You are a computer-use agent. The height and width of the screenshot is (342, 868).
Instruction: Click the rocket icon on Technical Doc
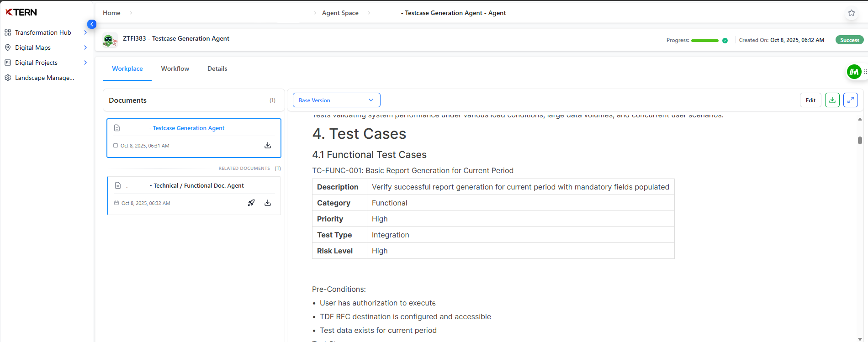251,203
